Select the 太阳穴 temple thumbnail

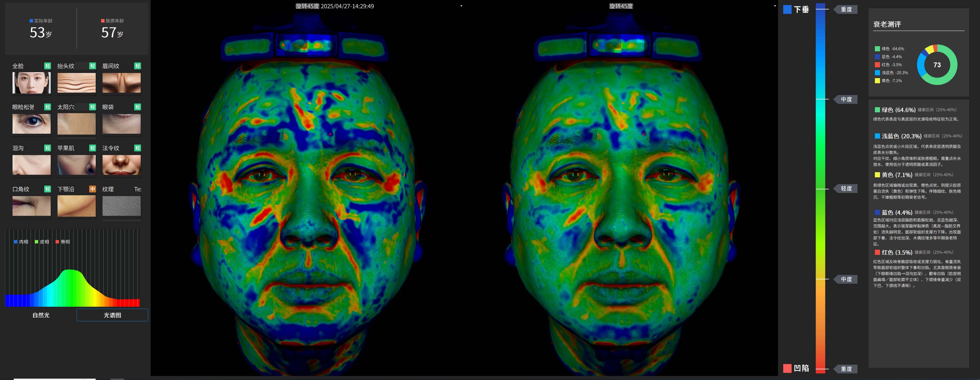tap(76, 124)
